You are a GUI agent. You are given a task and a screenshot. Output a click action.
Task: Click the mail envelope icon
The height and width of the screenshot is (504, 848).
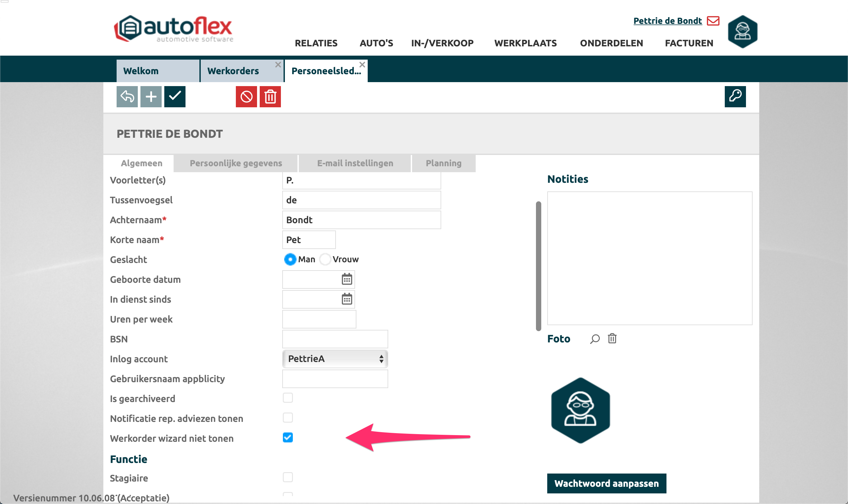pos(713,21)
